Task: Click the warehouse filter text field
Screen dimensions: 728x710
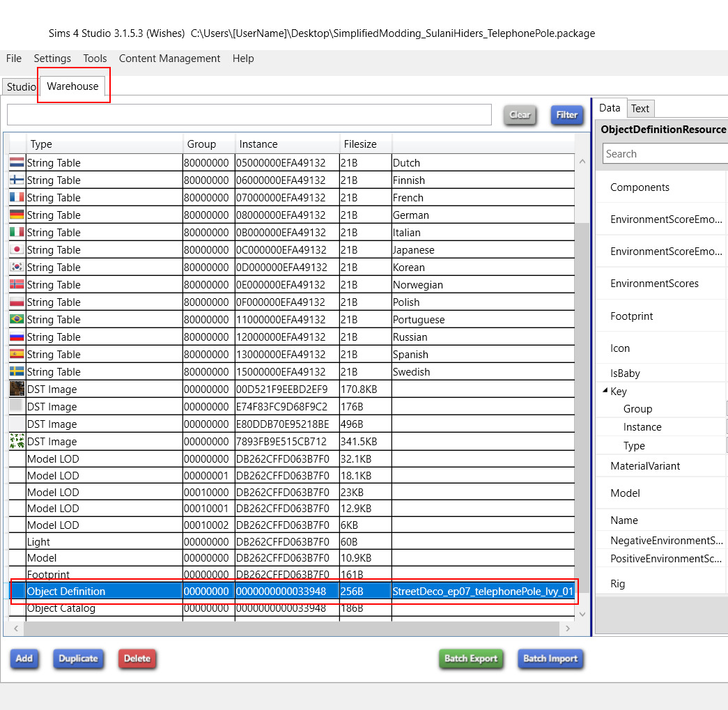Action: click(x=249, y=115)
